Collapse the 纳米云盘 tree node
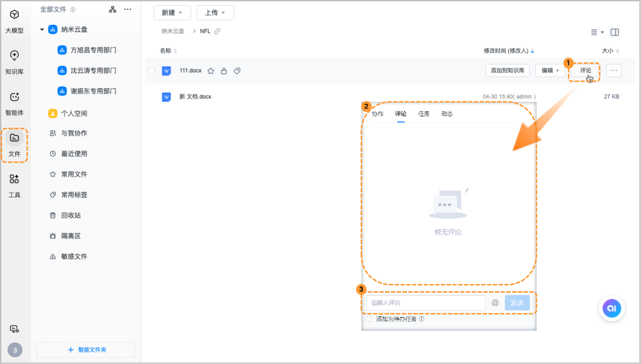The height and width of the screenshot is (364, 641). (x=41, y=30)
